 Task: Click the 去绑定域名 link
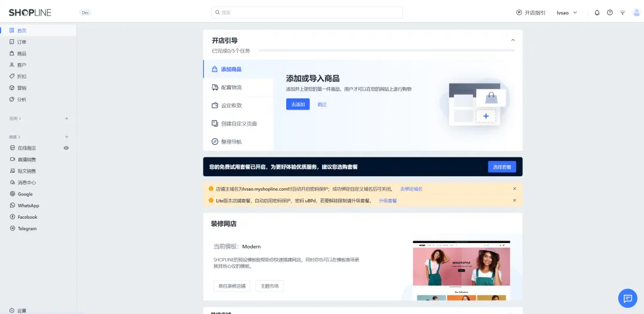click(x=411, y=189)
